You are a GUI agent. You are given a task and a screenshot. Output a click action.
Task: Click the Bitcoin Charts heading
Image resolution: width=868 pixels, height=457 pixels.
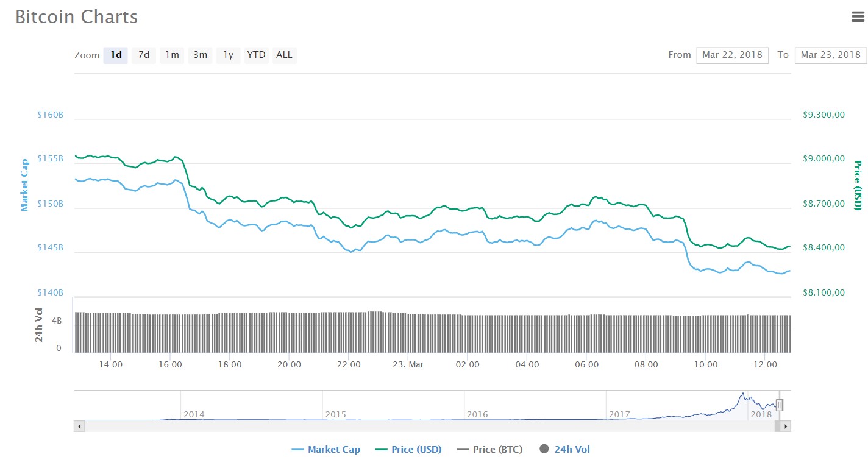tap(76, 16)
